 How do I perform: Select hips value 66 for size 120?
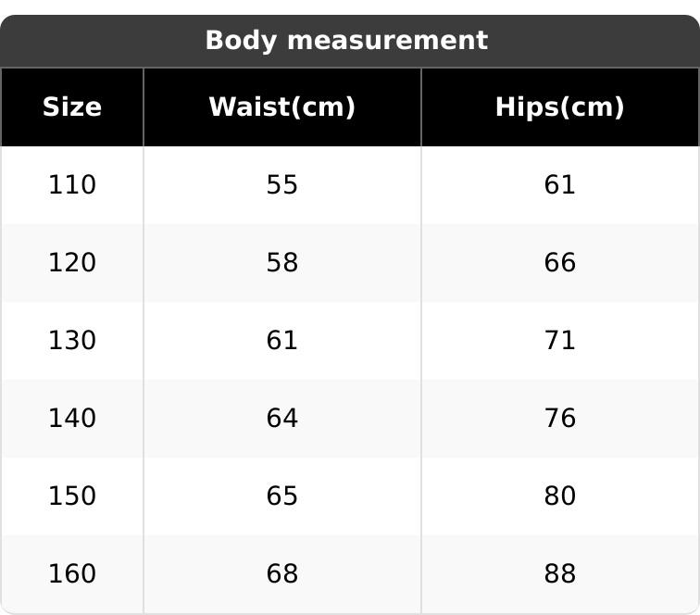(x=559, y=263)
